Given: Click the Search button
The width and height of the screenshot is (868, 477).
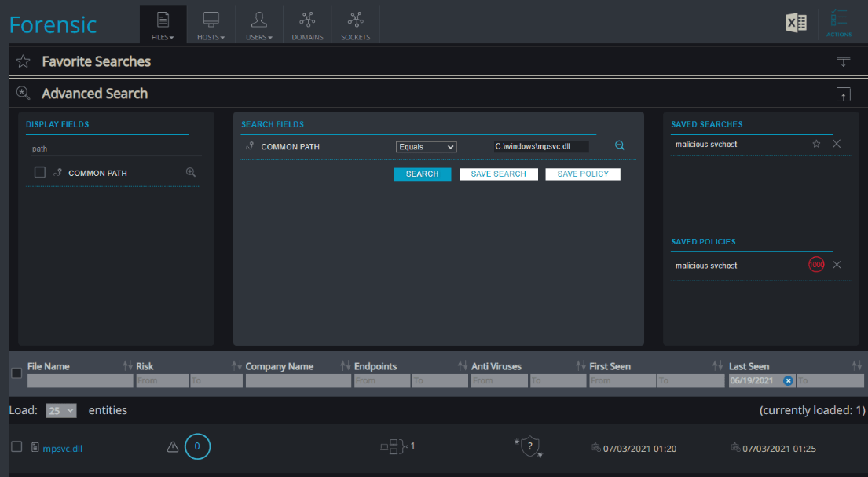Looking at the screenshot, I should click(422, 174).
